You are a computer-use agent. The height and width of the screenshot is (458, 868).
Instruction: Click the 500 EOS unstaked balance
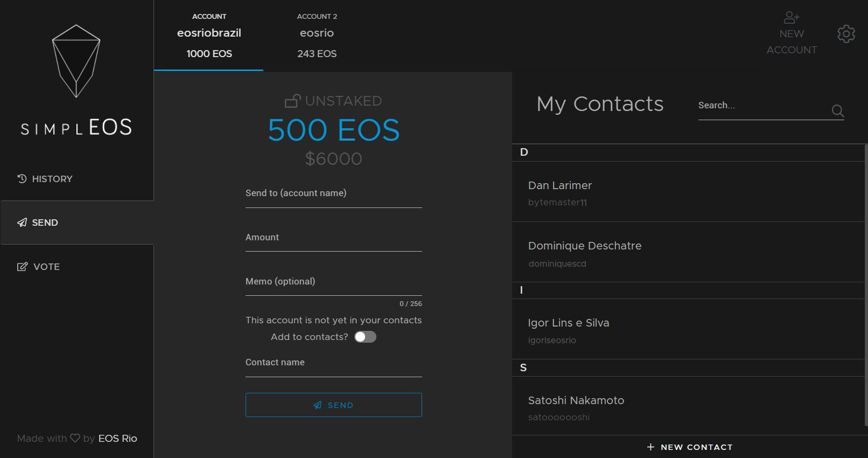click(x=334, y=130)
